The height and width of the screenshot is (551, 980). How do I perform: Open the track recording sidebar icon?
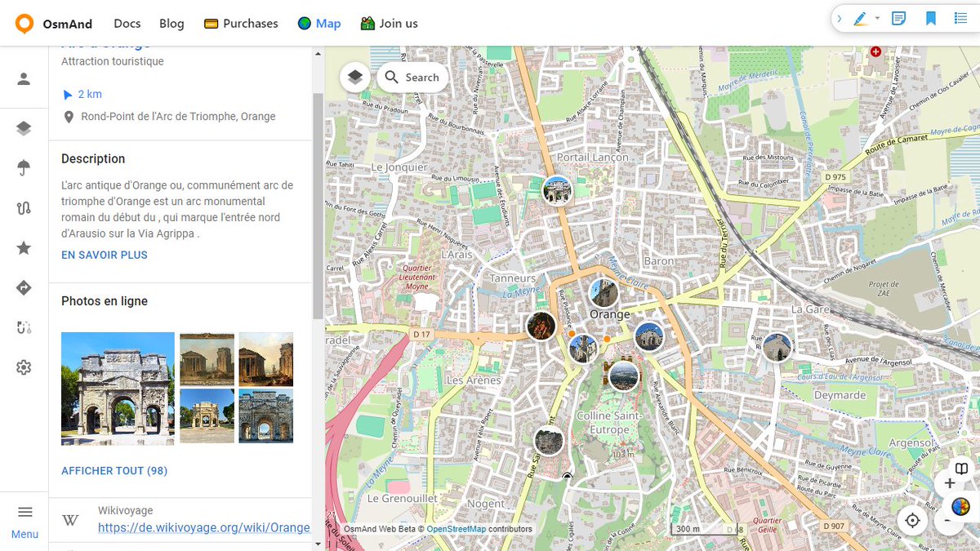click(24, 327)
